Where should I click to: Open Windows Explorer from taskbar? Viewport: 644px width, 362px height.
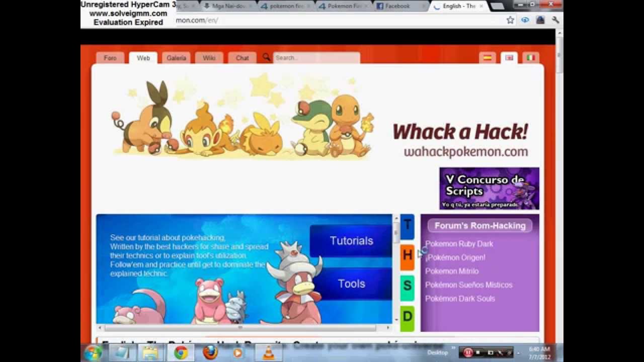[151, 352]
